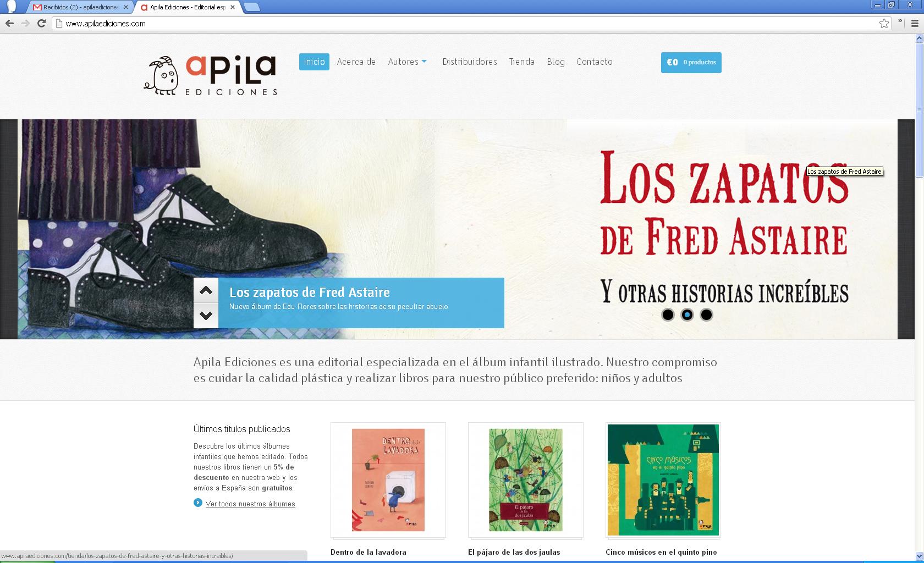Open Ver todos nuestros álbumes link
The height and width of the screenshot is (563, 924).
pyautogui.click(x=250, y=504)
